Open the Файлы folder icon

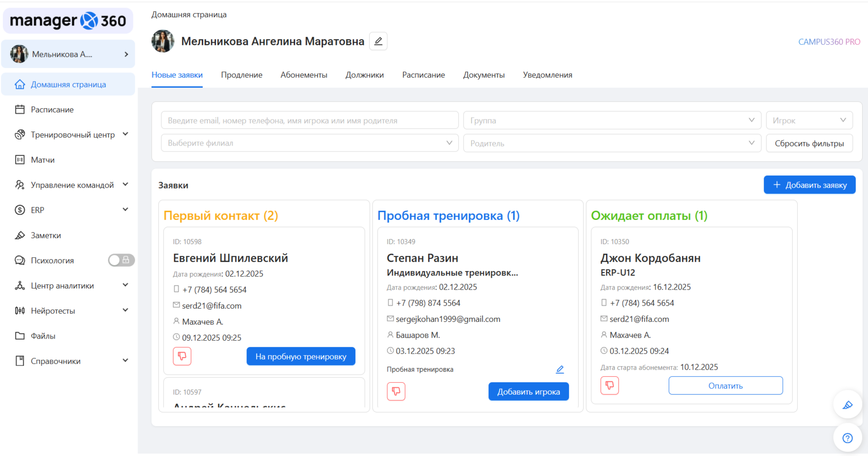[x=20, y=336]
